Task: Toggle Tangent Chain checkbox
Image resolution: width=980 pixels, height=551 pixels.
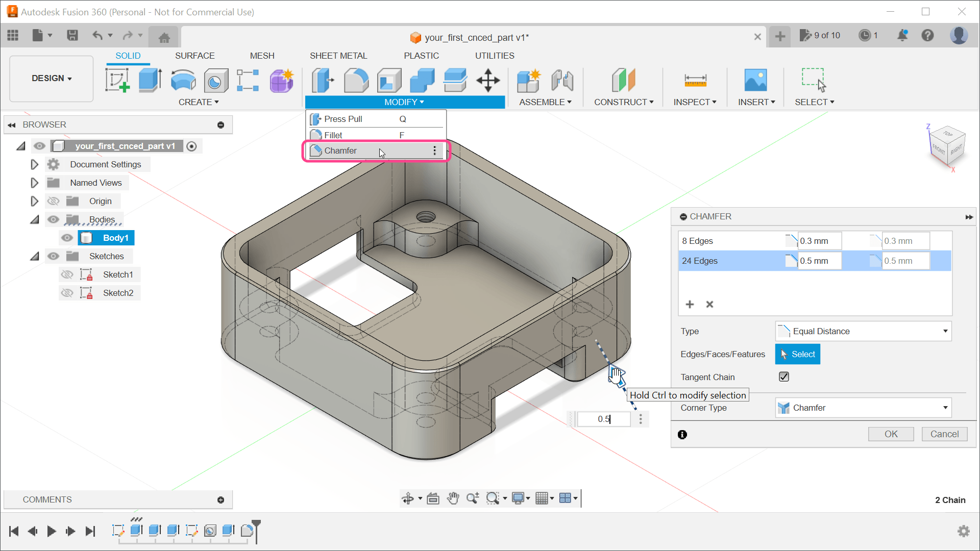Action: [x=783, y=377]
